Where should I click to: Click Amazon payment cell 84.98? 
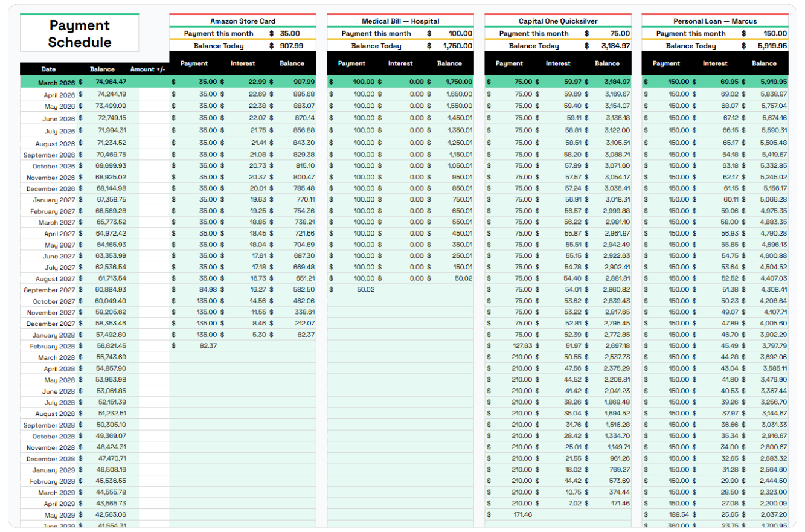coord(208,289)
